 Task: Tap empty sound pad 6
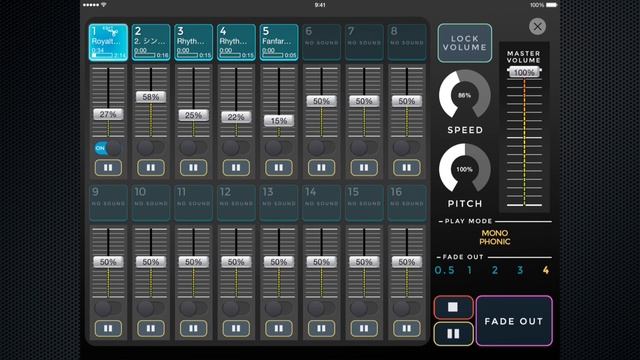point(322,42)
